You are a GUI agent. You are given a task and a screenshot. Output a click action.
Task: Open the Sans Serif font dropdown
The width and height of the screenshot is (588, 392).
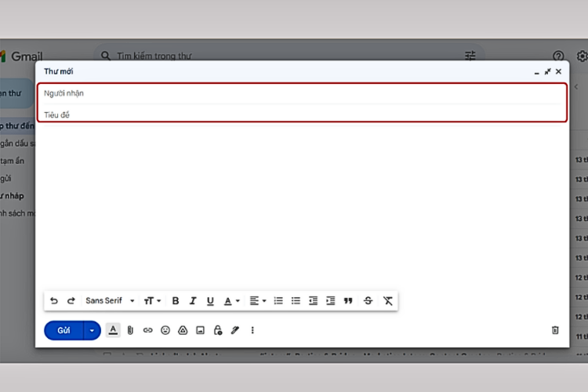pyautogui.click(x=110, y=300)
